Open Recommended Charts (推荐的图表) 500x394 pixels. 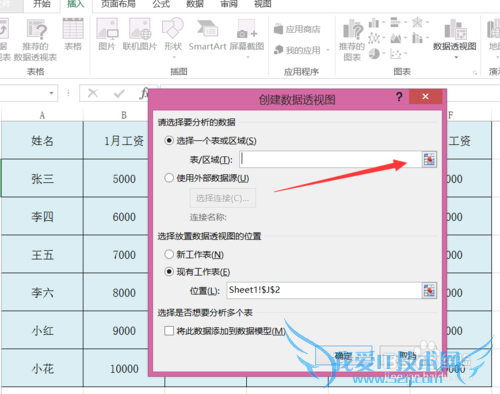[x=352, y=40]
